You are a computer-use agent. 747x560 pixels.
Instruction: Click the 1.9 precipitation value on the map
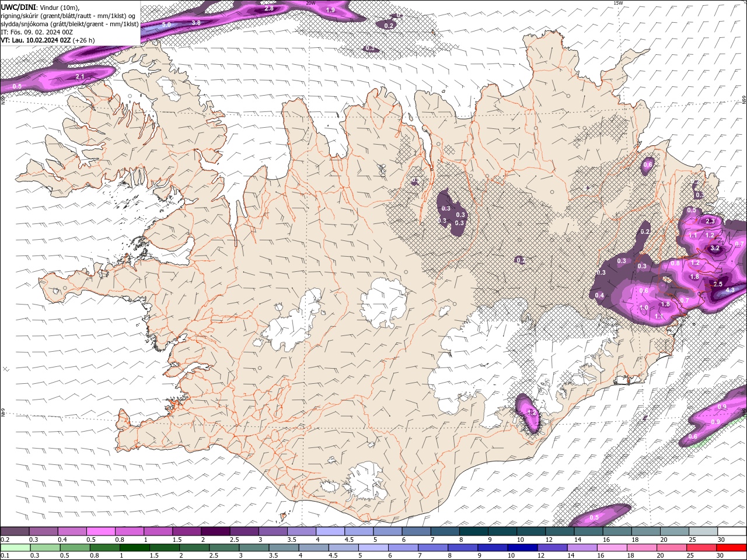[330, 10]
